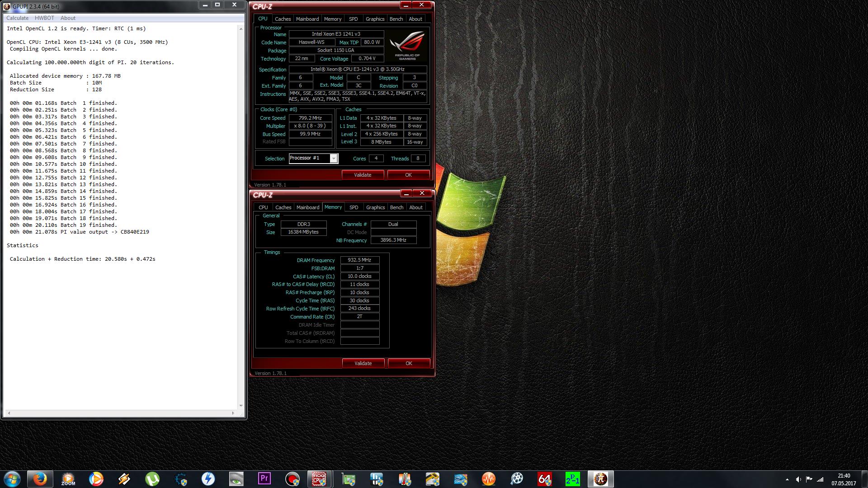Open Mainboard tab in CPU-Z processor window
This screenshot has height=488, width=868.
click(307, 19)
